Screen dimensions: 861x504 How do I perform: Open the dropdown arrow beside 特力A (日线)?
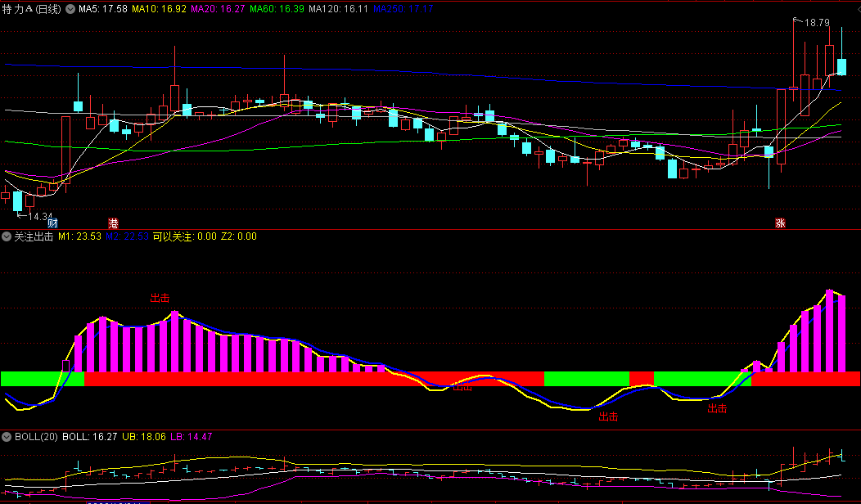tap(70, 9)
